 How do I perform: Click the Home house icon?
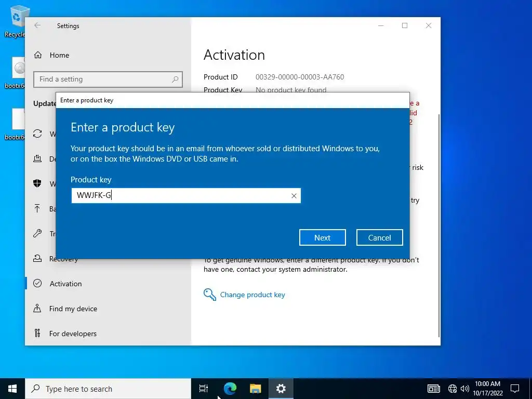[37, 55]
